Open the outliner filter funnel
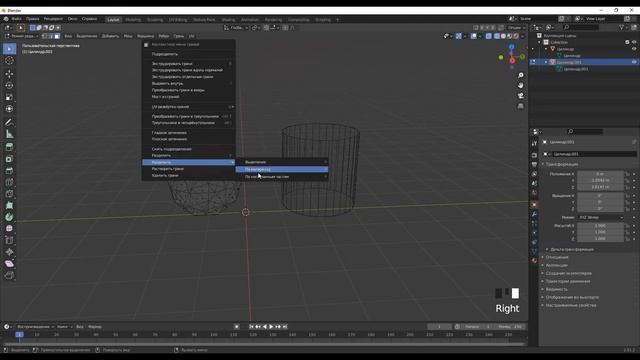The image size is (640, 360). tap(622, 27)
